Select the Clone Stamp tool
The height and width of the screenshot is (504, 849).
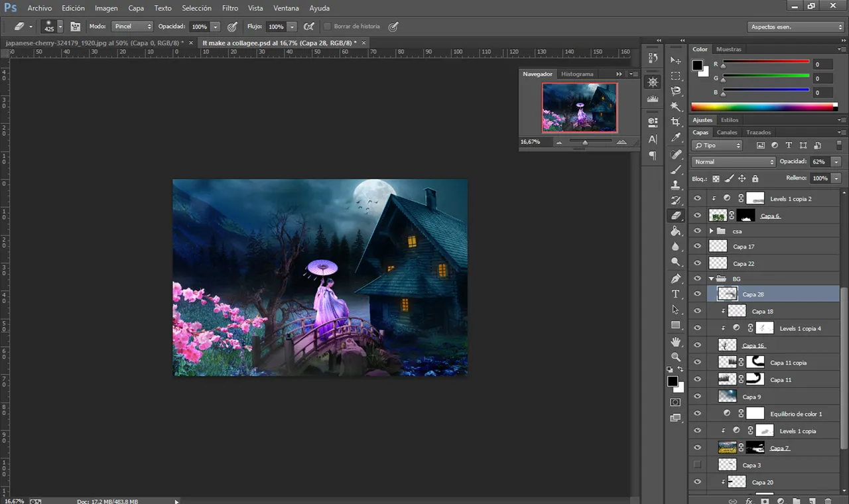pyautogui.click(x=676, y=185)
